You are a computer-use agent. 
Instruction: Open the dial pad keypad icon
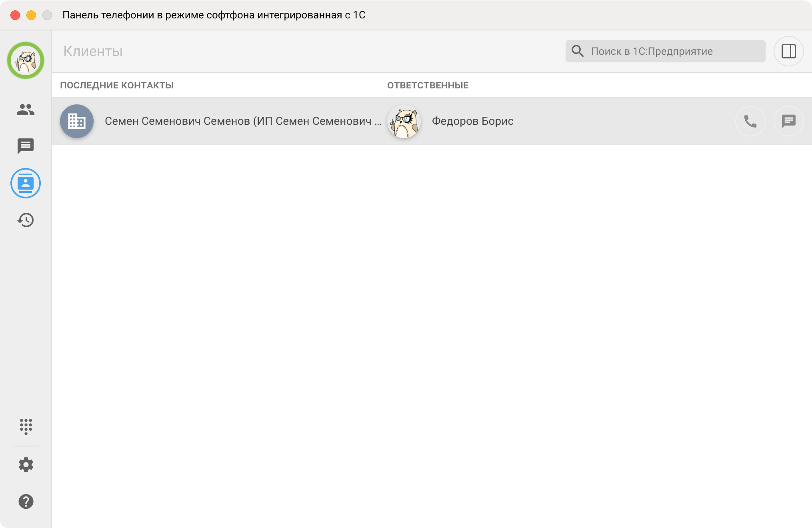tap(26, 427)
